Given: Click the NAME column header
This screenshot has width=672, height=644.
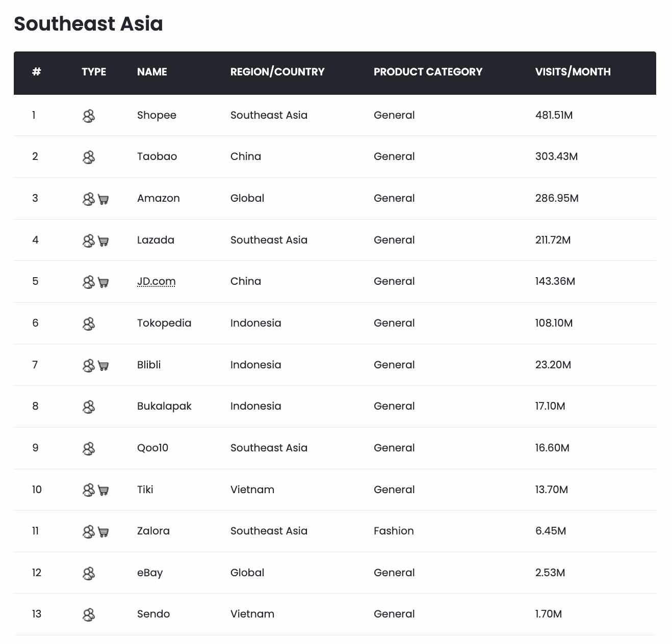Looking at the screenshot, I should tap(152, 72).
